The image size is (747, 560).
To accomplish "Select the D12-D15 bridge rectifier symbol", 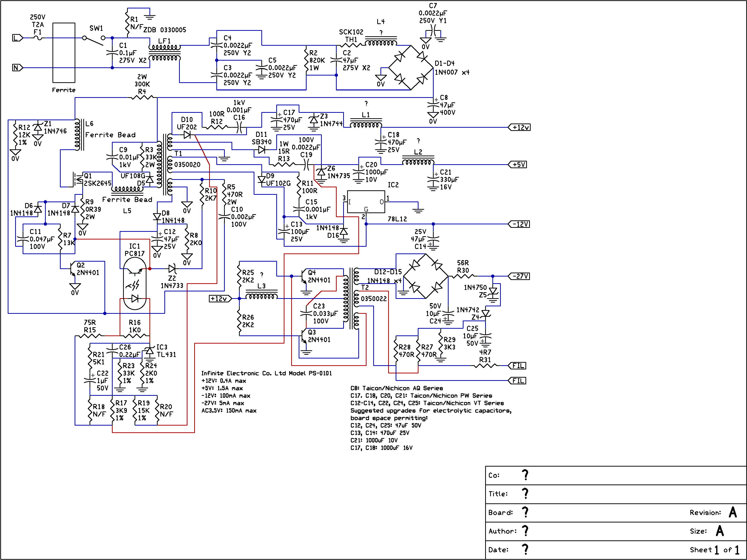I will [426, 276].
